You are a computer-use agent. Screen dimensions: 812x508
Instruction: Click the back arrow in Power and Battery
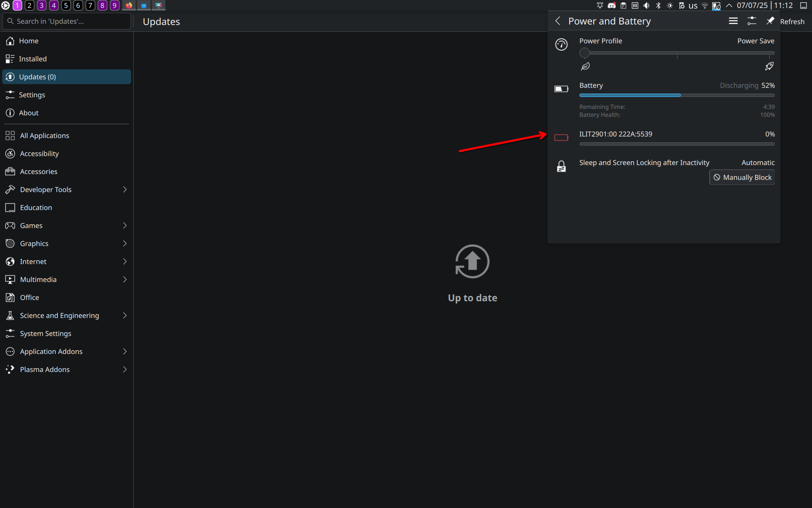pos(558,21)
